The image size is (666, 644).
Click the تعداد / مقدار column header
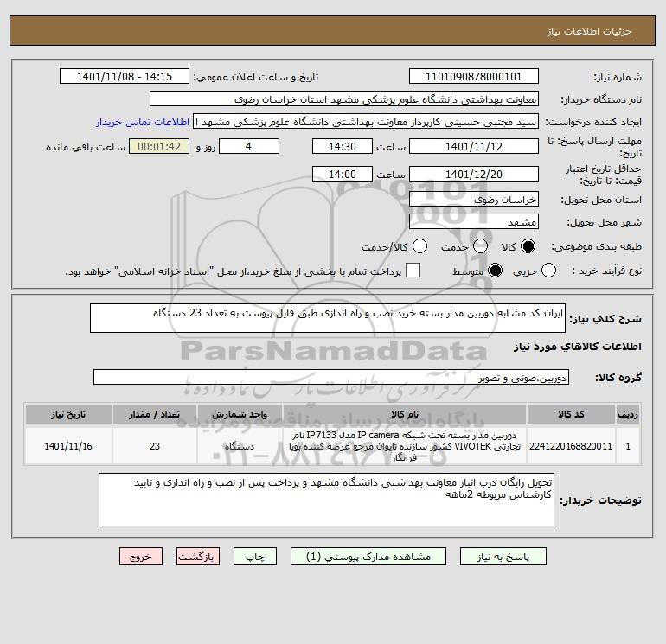click(155, 414)
